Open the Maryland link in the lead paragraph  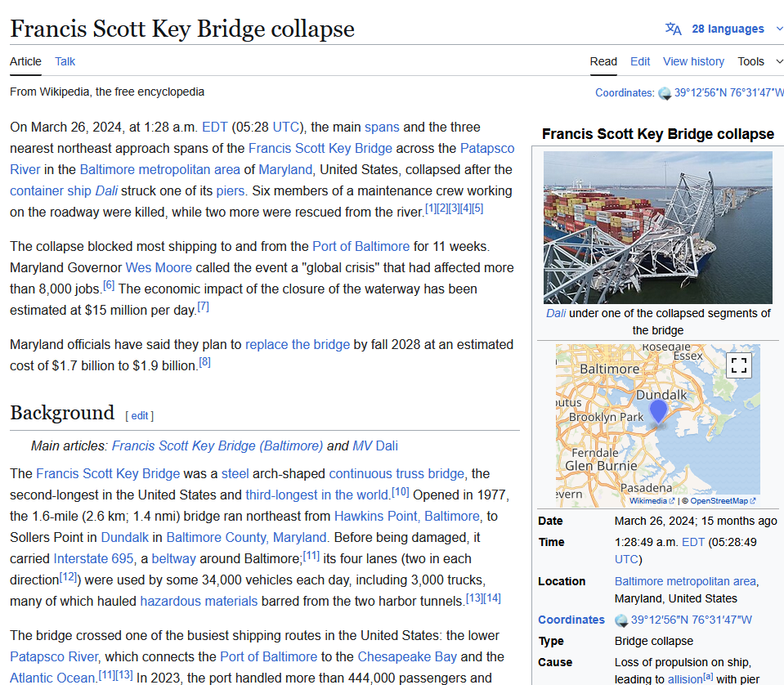tap(285, 169)
